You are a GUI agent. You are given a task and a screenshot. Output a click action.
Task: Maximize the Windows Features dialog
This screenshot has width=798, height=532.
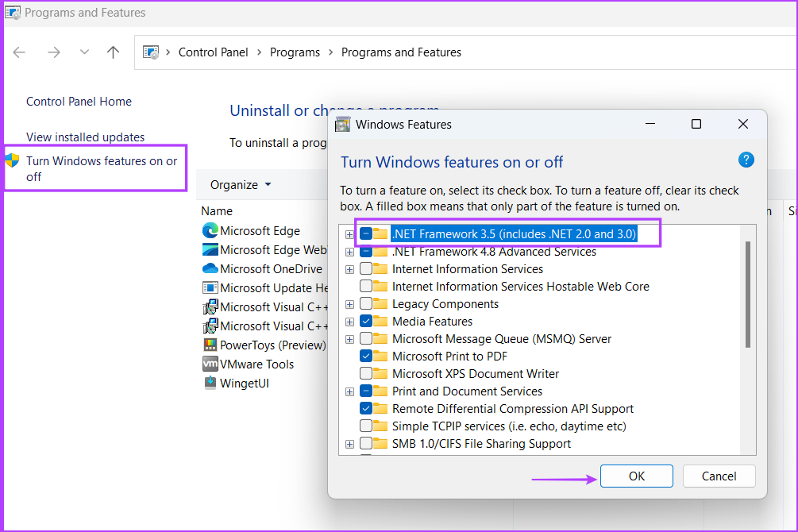(696, 124)
